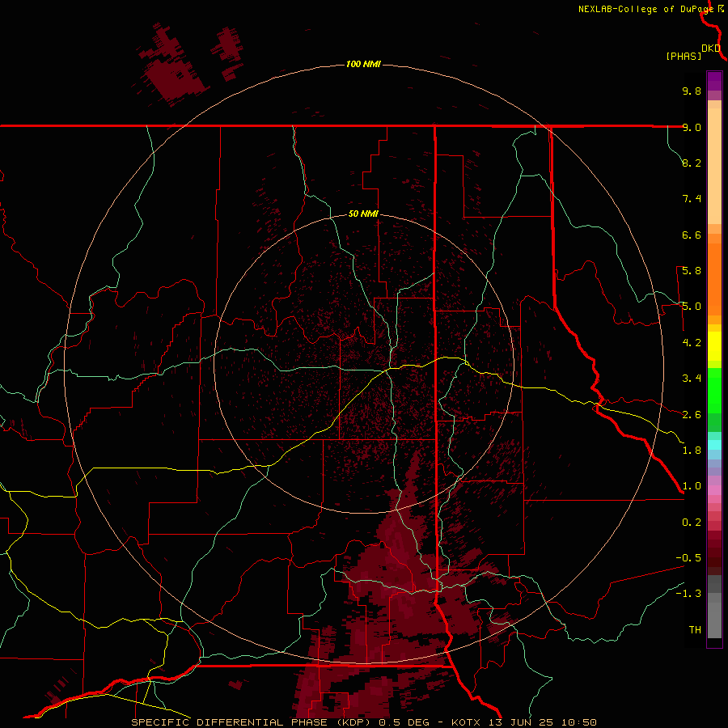Image resolution: width=728 pixels, height=728 pixels.
Task: Select the bright green segment of the color bar
Action: click(714, 390)
